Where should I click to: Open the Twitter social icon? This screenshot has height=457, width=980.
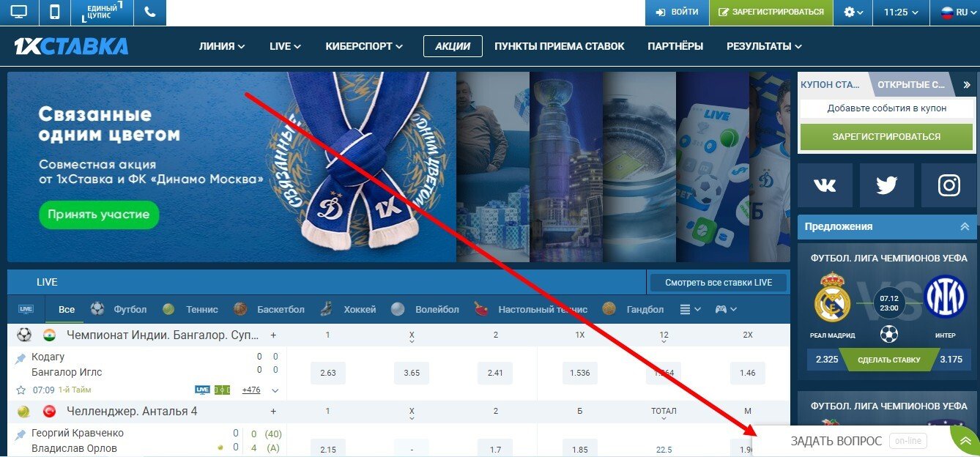(886, 186)
